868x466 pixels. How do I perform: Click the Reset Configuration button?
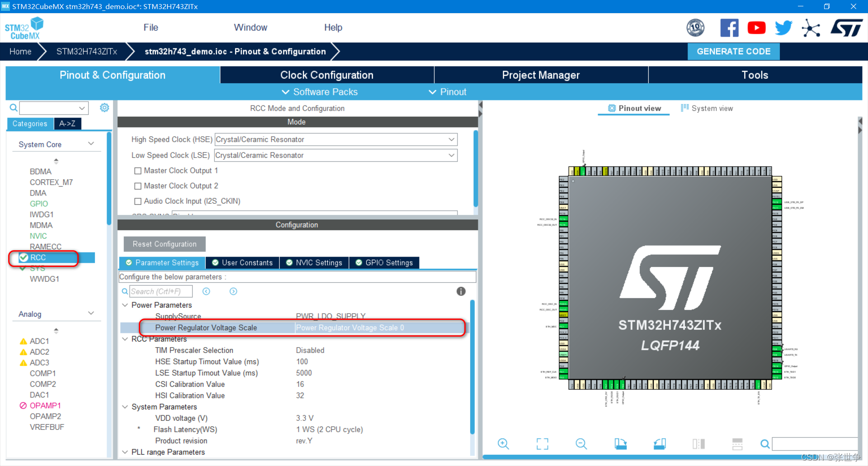pos(165,244)
